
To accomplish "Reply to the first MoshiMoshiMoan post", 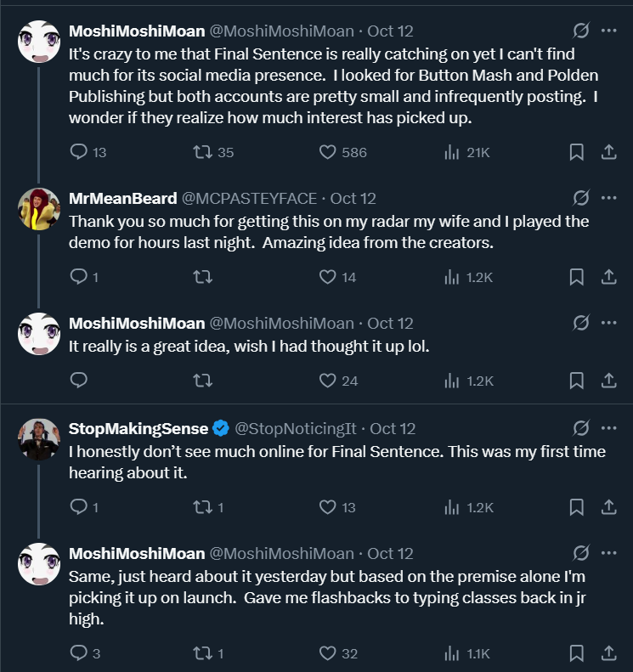I will tap(79, 153).
